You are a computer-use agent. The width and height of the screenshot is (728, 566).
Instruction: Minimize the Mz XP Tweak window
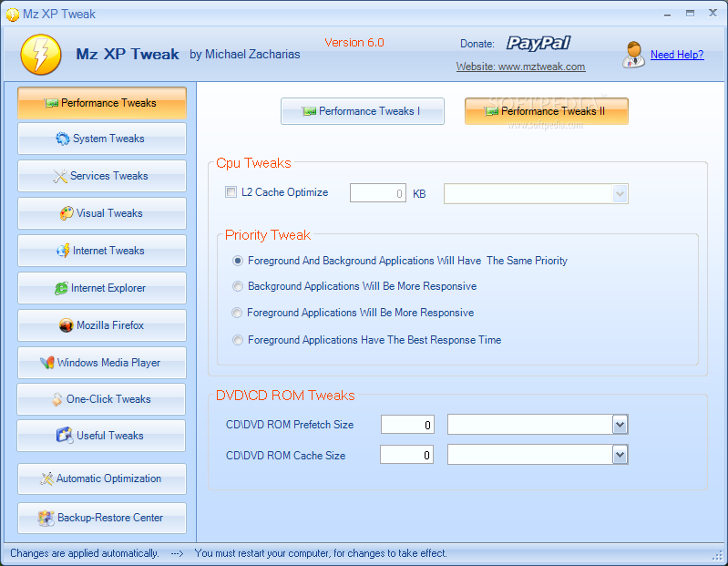tap(667, 15)
